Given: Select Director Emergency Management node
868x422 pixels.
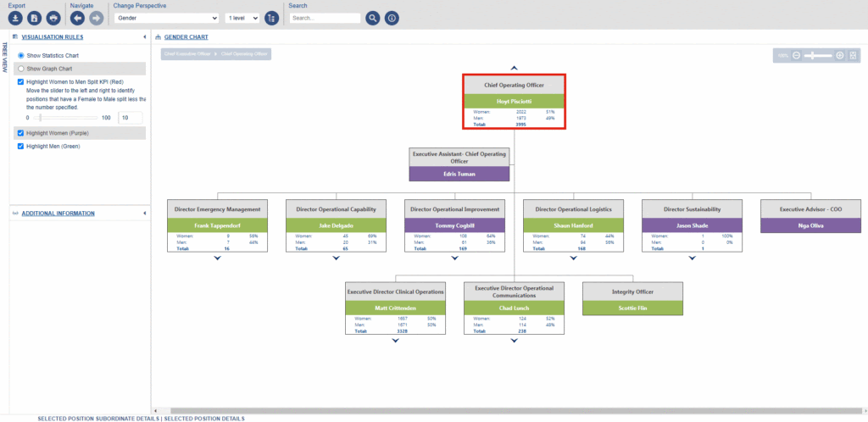Looking at the screenshot, I should click(218, 225).
